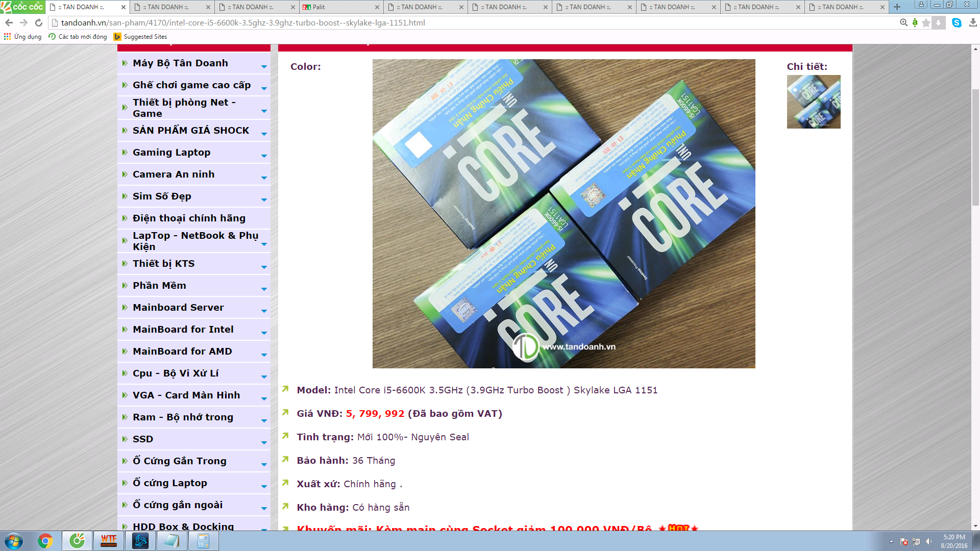Expand Mainboard Server dropdown arrow

(264, 311)
